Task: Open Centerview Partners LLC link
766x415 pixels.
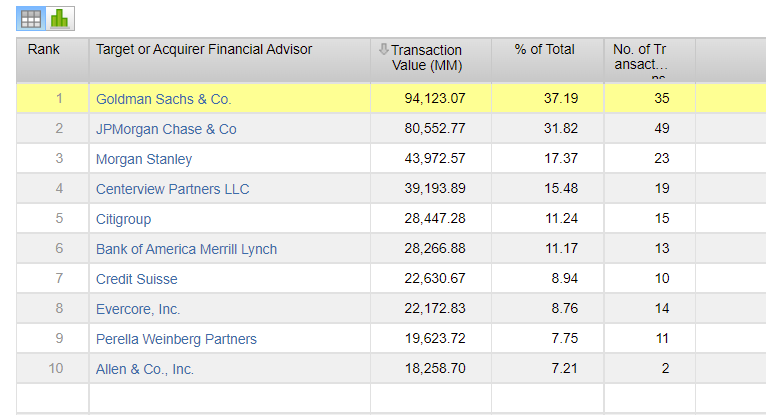Action: [173, 189]
